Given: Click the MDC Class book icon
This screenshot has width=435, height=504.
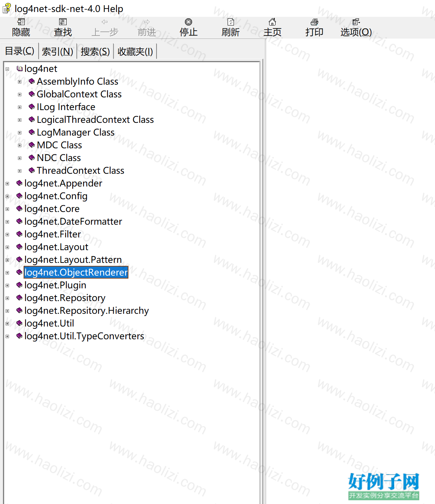Looking at the screenshot, I should click(x=32, y=145).
